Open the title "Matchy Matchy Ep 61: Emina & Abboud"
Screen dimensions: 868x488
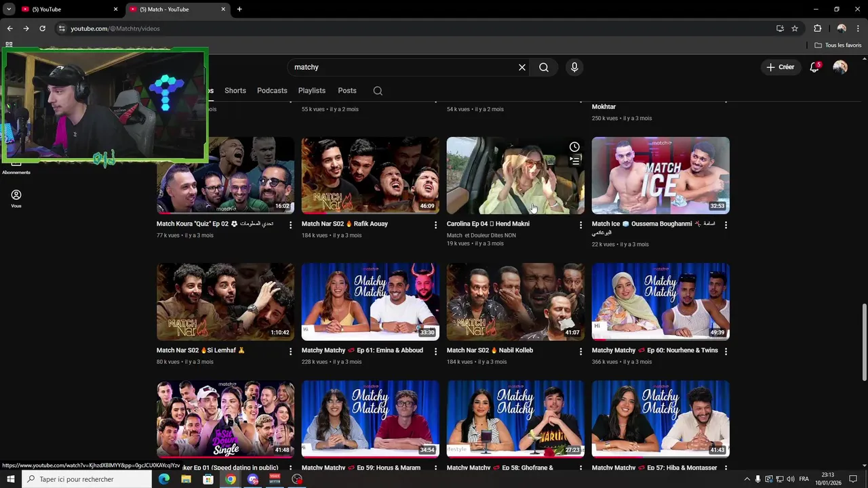[x=362, y=350]
